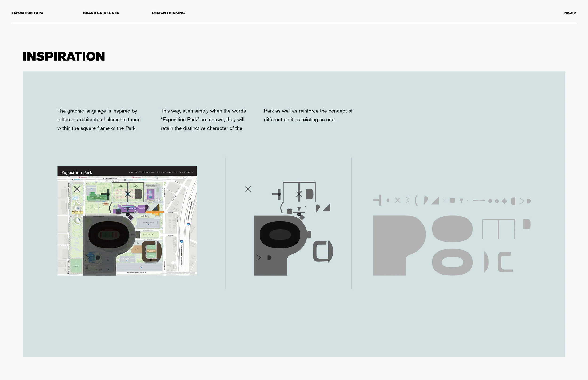Select the Metro "M" Expo Park/USC station icon
Screen dimensions: 588x380
pyautogui.click(x=125, y=180)
